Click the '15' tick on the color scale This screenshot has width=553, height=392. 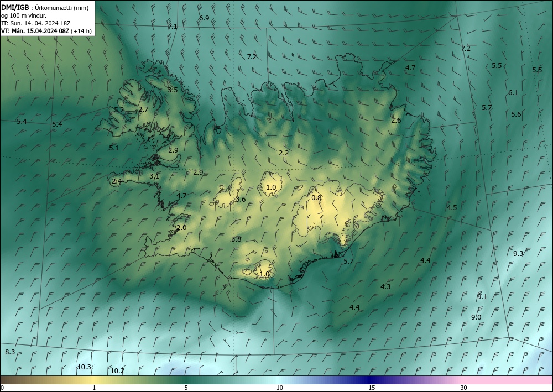[372, 388]
